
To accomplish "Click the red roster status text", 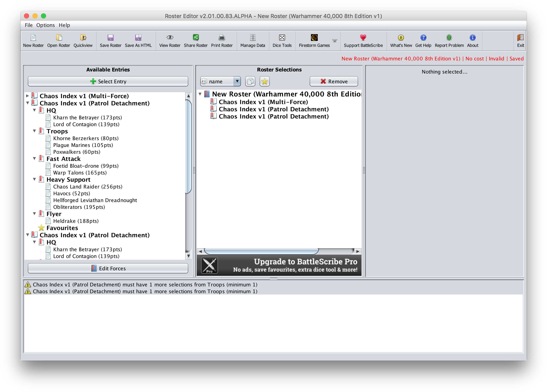I will click(432, 59).
